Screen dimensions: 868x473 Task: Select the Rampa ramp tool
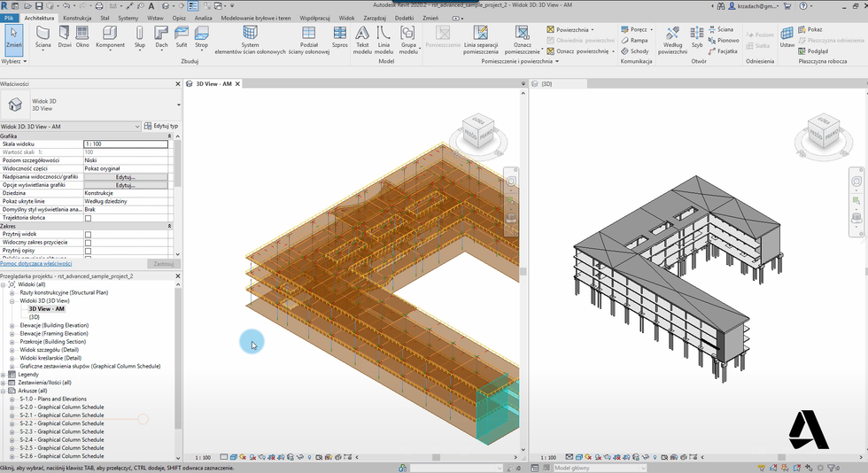coord(634,41)
